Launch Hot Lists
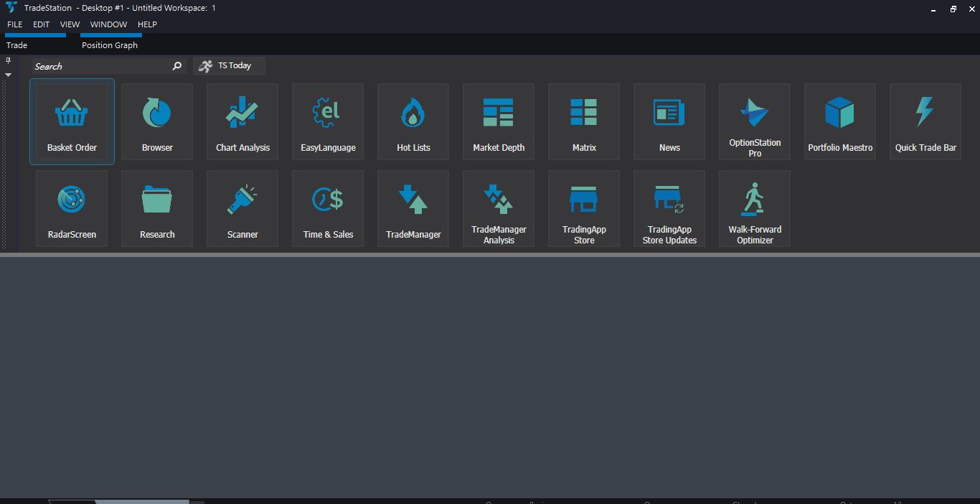This screenshot has height=504, width=980. coord(413,122)
